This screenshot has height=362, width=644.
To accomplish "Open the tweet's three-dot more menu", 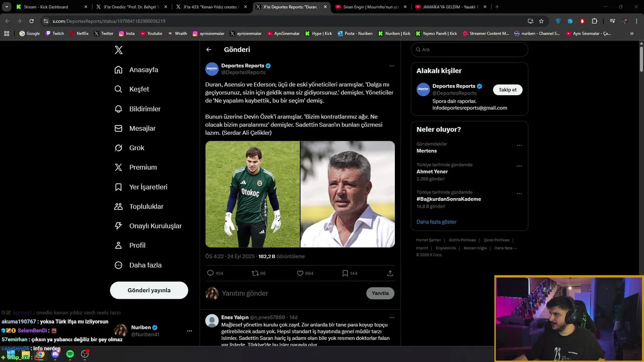I will 391,66.
